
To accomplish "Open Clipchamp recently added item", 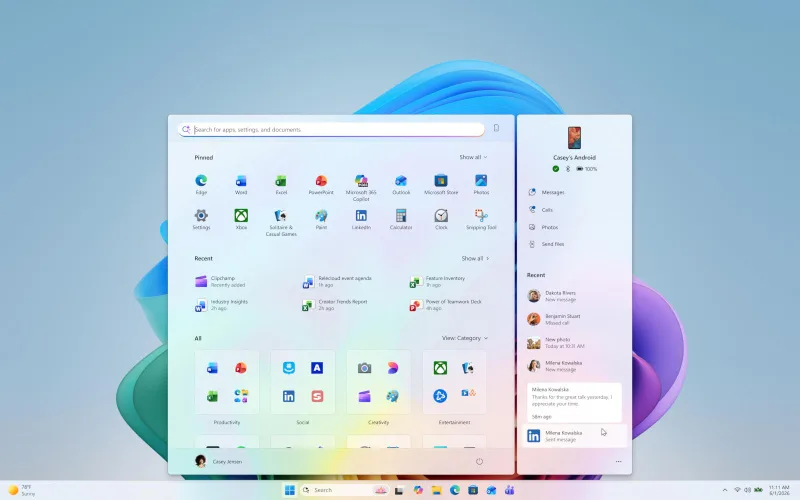I will point(220,281).
